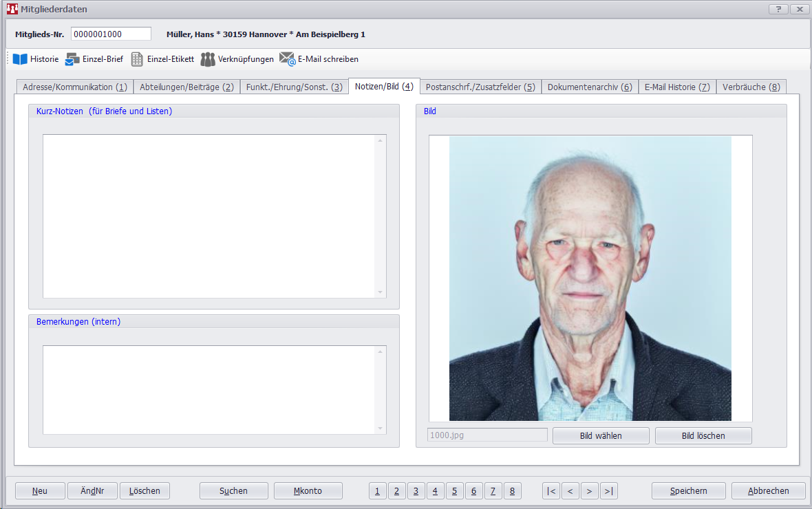Switch to Adresse/Kommunikation tab

pyautogui.click(x=75, y=87)
